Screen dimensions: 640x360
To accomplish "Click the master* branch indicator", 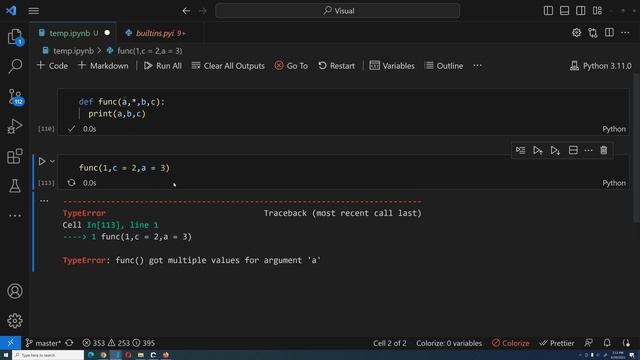I will (43, 343).
